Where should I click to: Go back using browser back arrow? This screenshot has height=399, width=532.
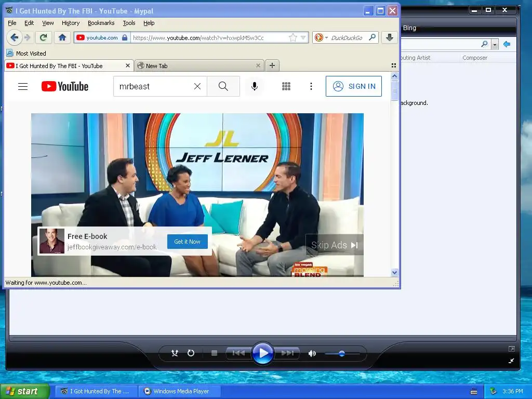14,37
